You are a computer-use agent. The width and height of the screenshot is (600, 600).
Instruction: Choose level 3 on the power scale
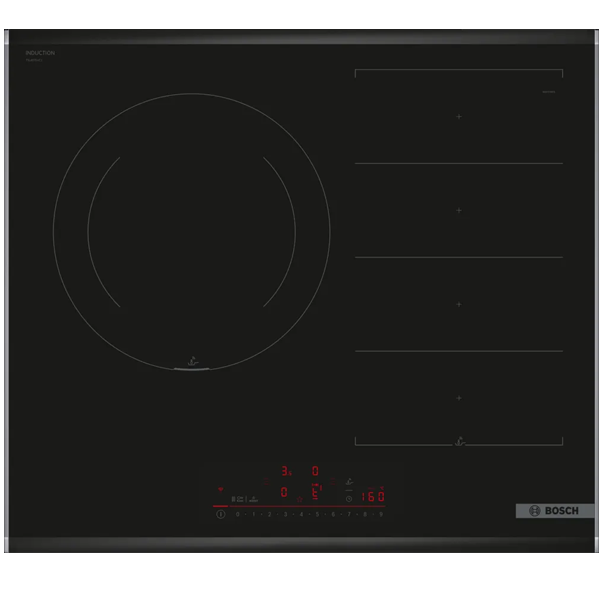point(285,514)
